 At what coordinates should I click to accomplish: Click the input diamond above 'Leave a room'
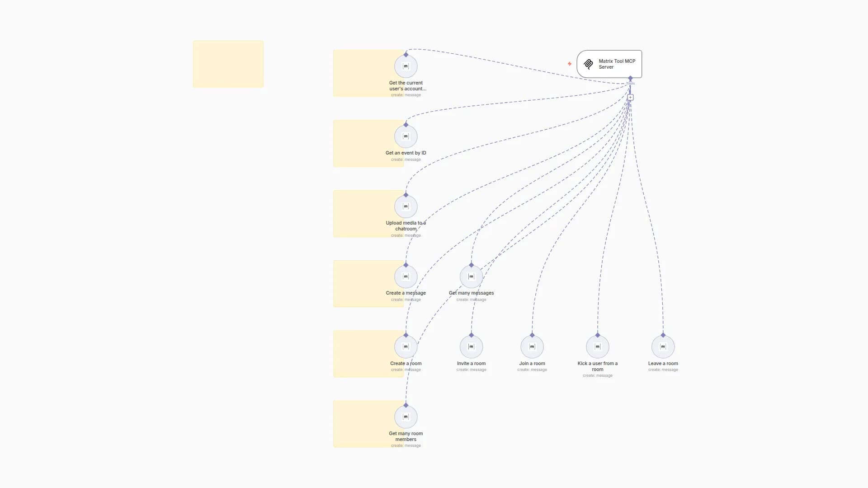pos(663,335)
